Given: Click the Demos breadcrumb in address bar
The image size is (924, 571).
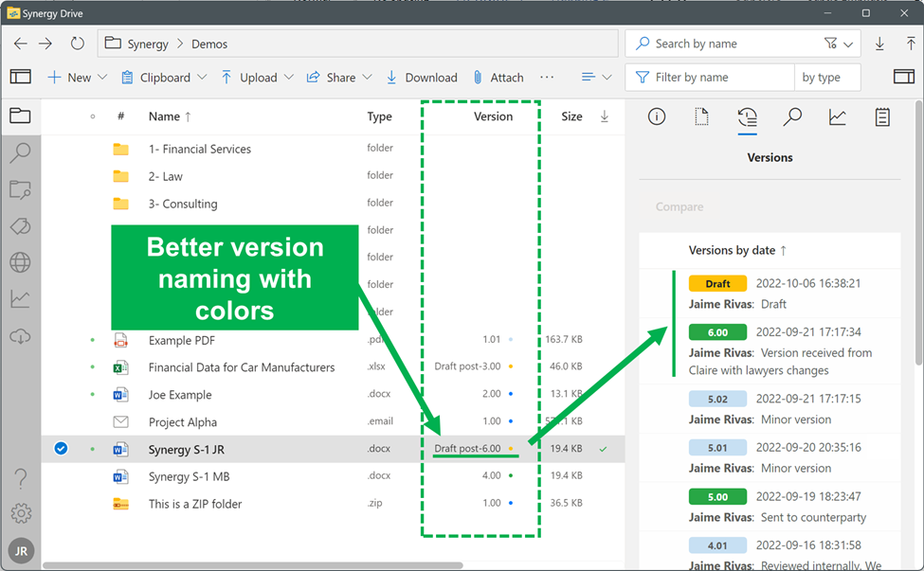Looking at the screenshot, I should tap(209, 45).
